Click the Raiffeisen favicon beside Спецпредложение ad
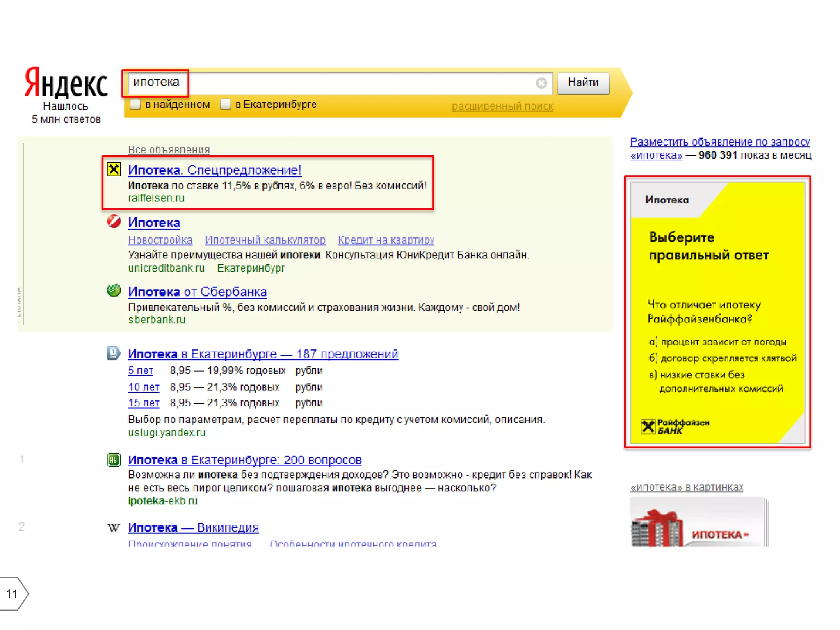The image size is (840, 630). point(114,169)
